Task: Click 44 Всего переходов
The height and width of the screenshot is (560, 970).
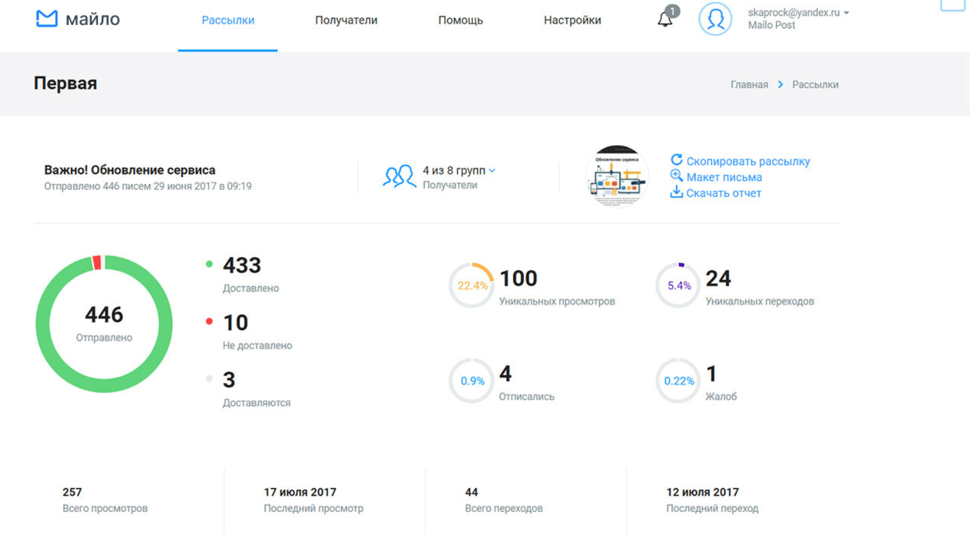Action: click(504, 500)
